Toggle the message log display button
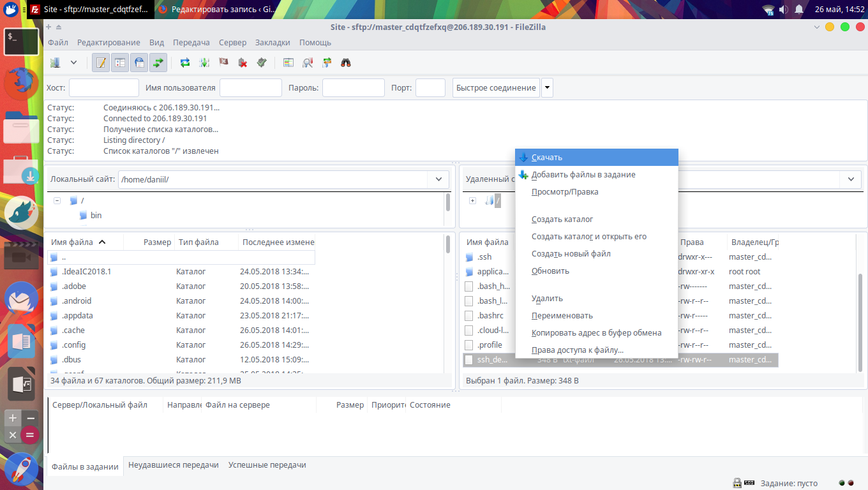The image size is (868, 490). (101, 63)
